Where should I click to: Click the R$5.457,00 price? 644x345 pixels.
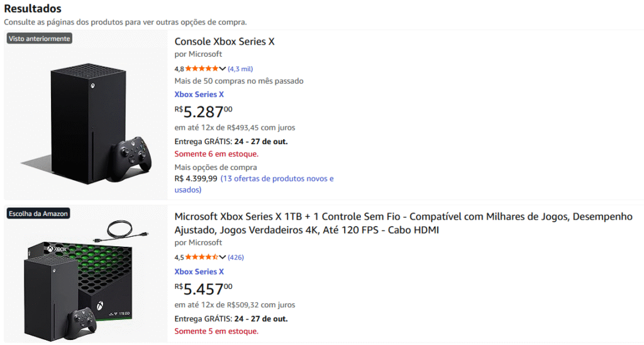coord(204,290)
